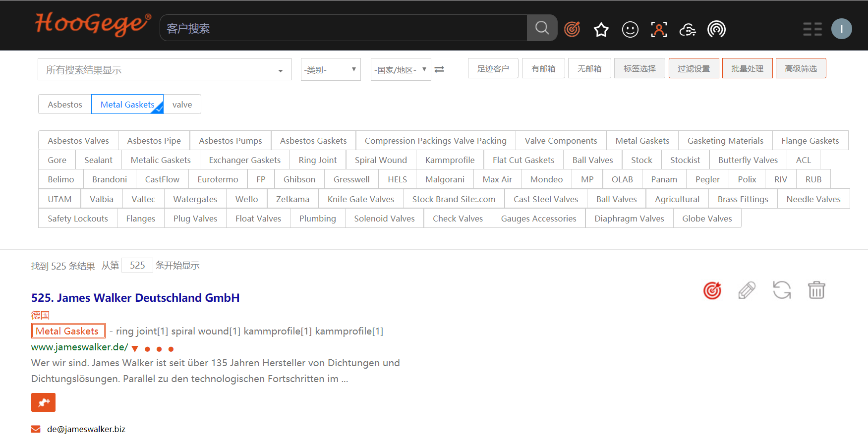The width and height of the screenshot is (868, 442).
Task: Click the swap arrows icon beside country filter
Action: [x=439, y=69]
